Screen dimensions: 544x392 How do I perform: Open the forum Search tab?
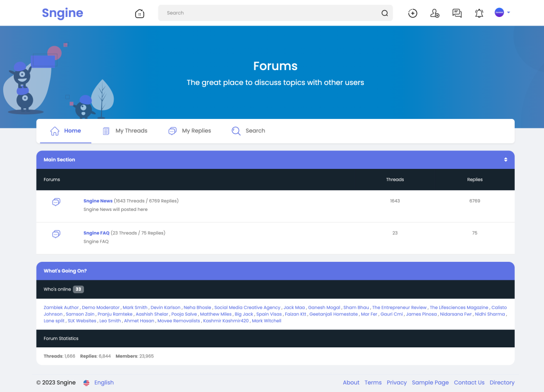coord(249,131)
